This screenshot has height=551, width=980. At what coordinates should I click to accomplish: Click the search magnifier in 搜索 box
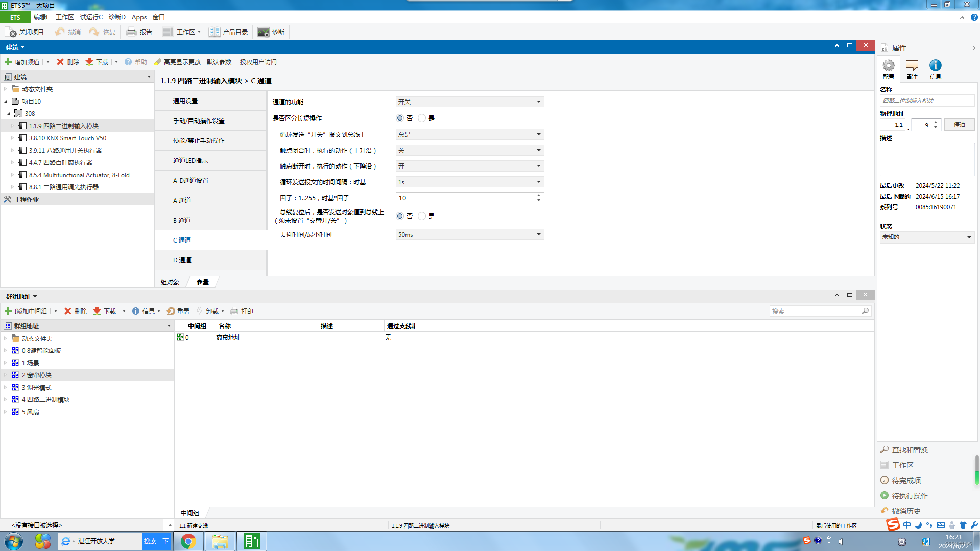(865, 311)
